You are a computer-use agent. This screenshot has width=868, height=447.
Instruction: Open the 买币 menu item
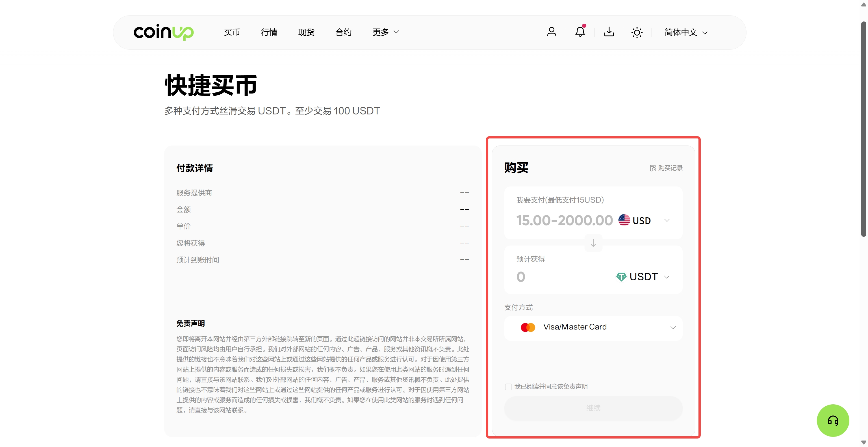[231, 32]
